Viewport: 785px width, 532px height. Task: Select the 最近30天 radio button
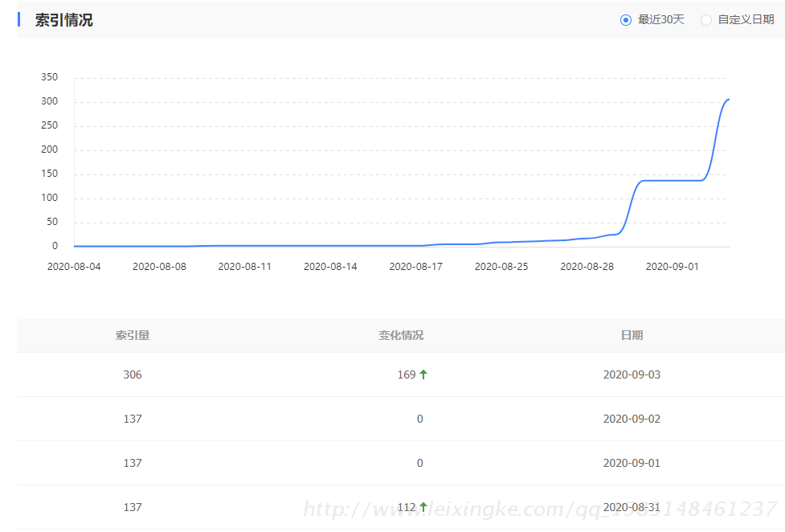[x=626, y=20]
